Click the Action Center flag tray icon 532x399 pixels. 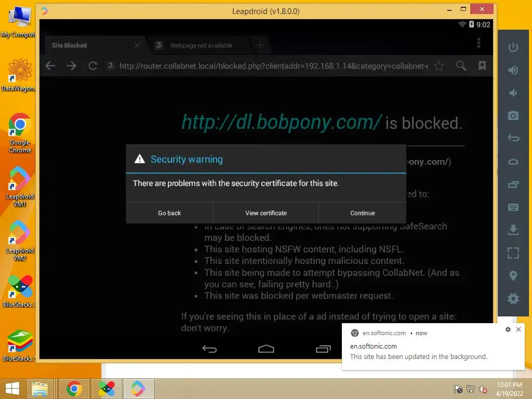pos(458,389)
